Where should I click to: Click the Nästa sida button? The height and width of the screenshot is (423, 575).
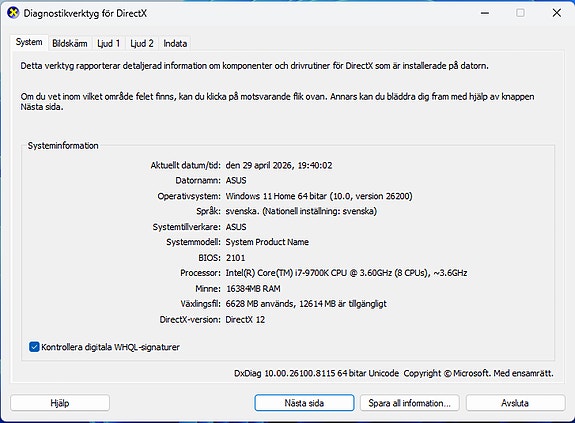304,403
